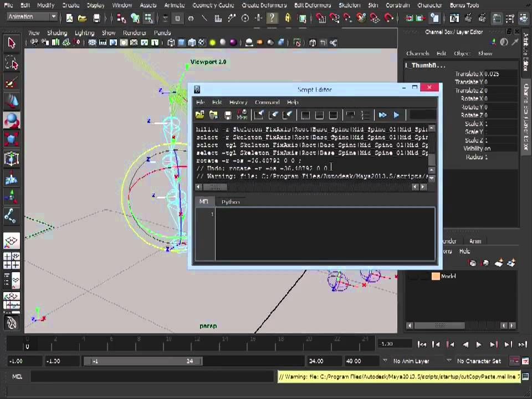Activate the Paint Selection tool

click(12, 82)
